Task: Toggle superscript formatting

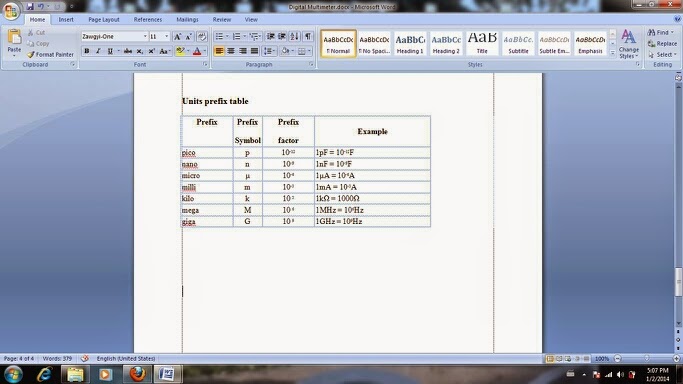Action: tap(151, 51)
